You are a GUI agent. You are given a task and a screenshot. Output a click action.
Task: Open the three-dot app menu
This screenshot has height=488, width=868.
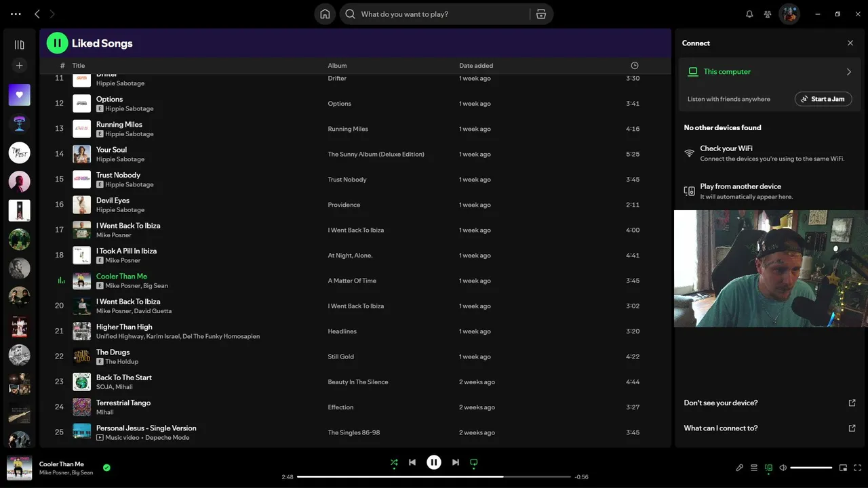tap(16, 14)
